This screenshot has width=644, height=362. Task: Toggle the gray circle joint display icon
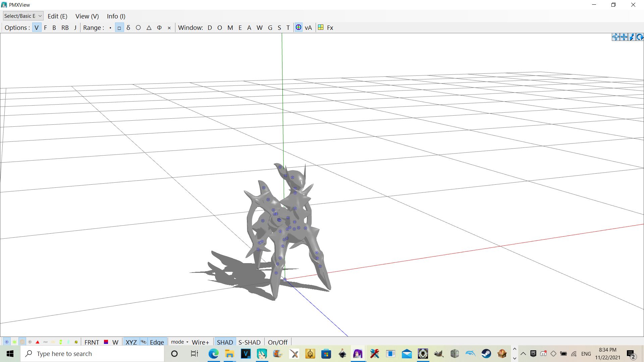[30, 342]
